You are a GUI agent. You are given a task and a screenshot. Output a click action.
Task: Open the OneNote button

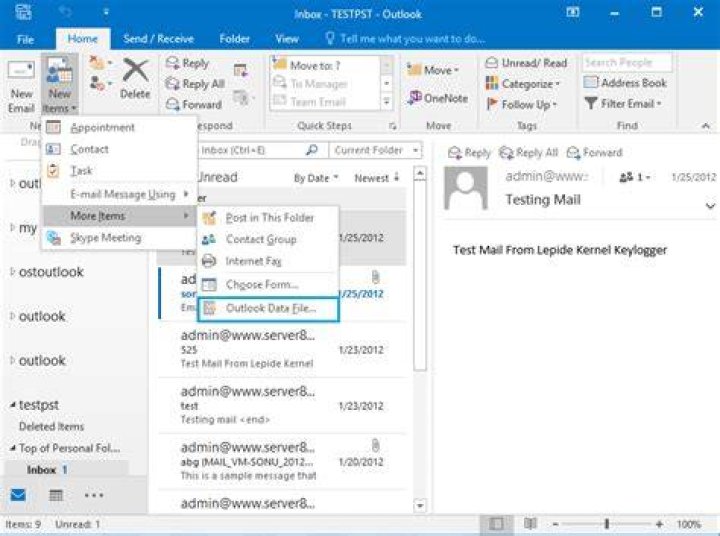click(438, 98)
